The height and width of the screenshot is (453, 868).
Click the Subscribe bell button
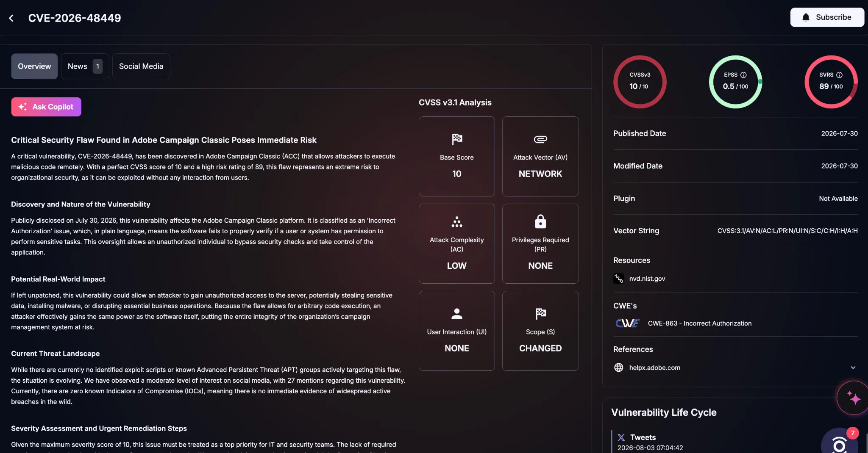(827, 17)
